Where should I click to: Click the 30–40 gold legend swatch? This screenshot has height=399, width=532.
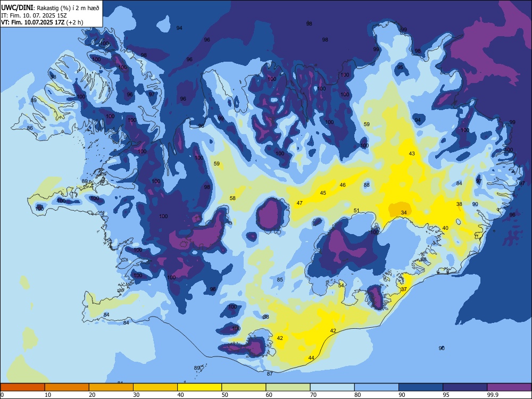[x=155, y=387]
